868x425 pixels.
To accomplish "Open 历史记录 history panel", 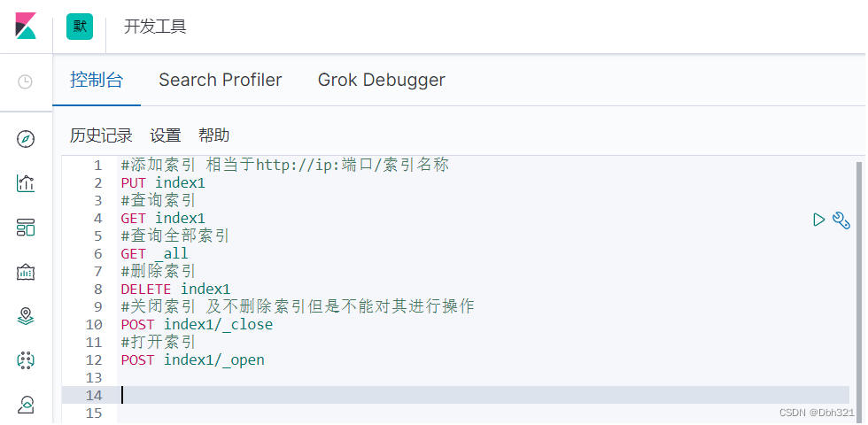I will 101,135.
